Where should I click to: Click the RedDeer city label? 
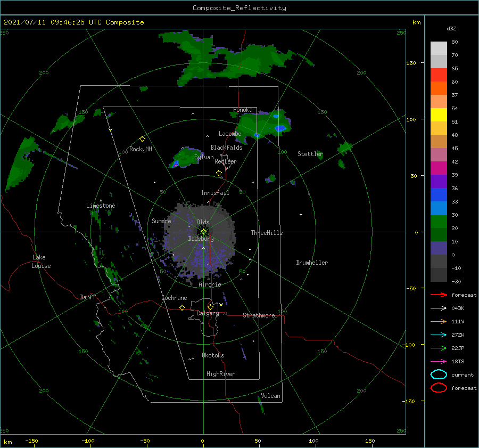click(226, 161)
